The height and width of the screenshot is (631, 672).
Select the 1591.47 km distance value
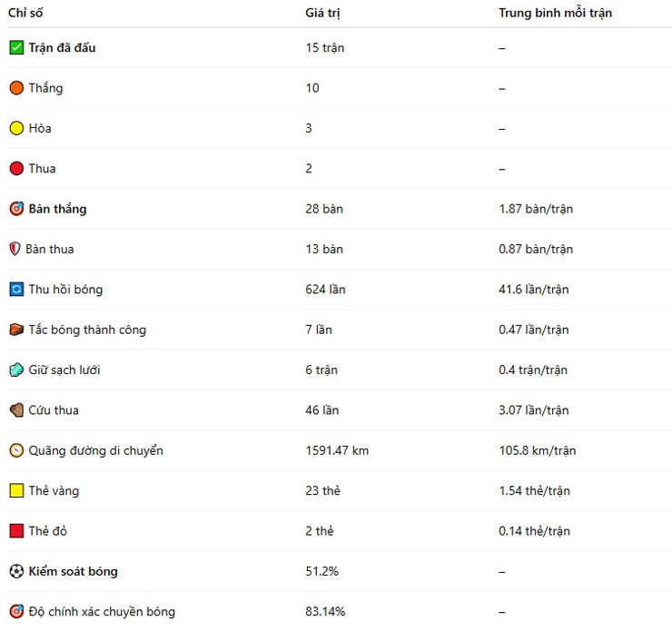[337, 450]
